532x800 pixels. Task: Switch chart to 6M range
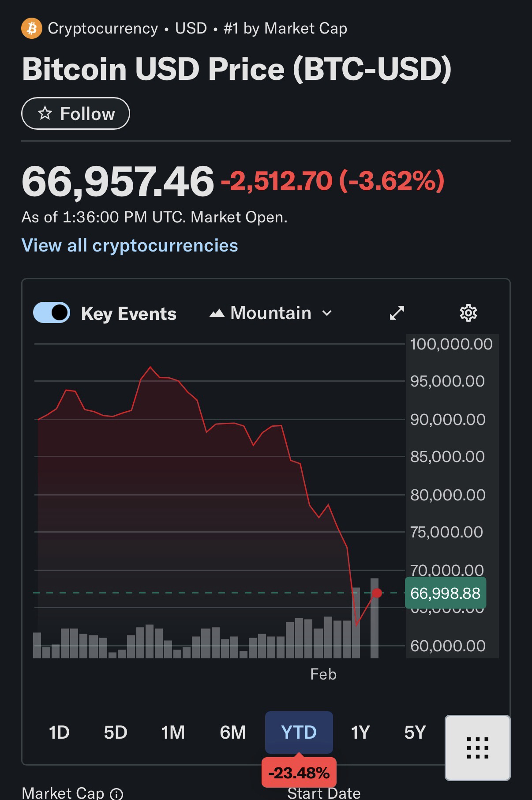click(233, 732)
